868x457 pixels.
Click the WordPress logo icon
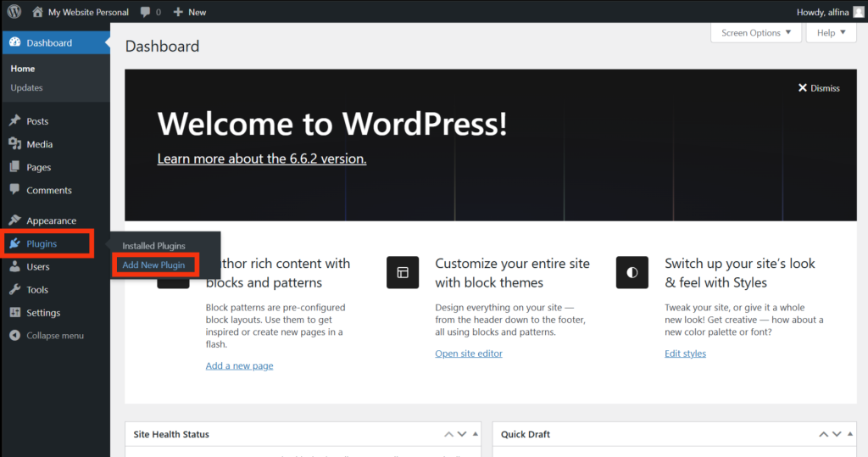(14, 12)
